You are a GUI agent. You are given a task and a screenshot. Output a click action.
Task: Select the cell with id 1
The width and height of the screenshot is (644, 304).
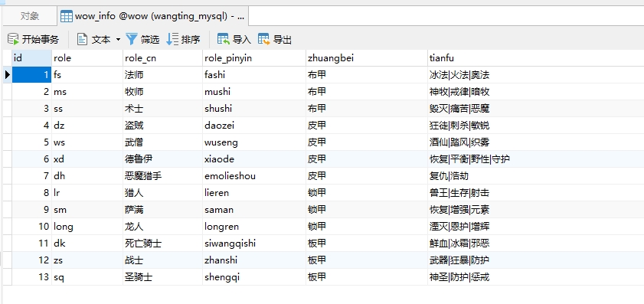[x=31, y=75]
